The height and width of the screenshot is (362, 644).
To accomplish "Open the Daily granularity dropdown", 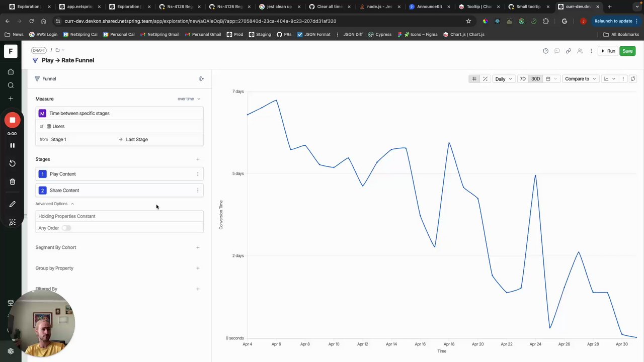I will [x=503, y=79].
